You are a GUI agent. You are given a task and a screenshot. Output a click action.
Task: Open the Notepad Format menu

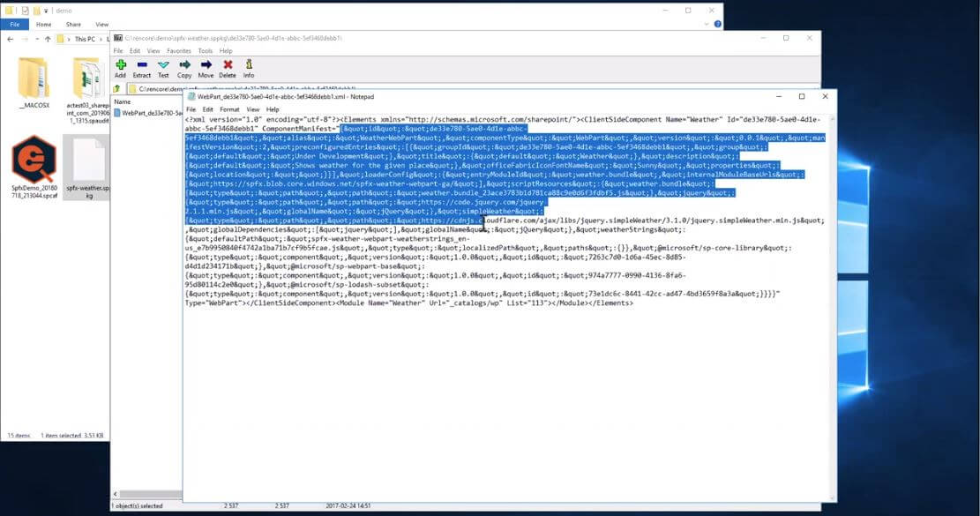tap(229, 109)
